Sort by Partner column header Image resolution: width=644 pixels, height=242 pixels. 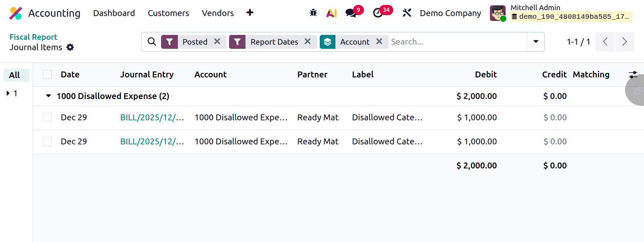[312, 75]
